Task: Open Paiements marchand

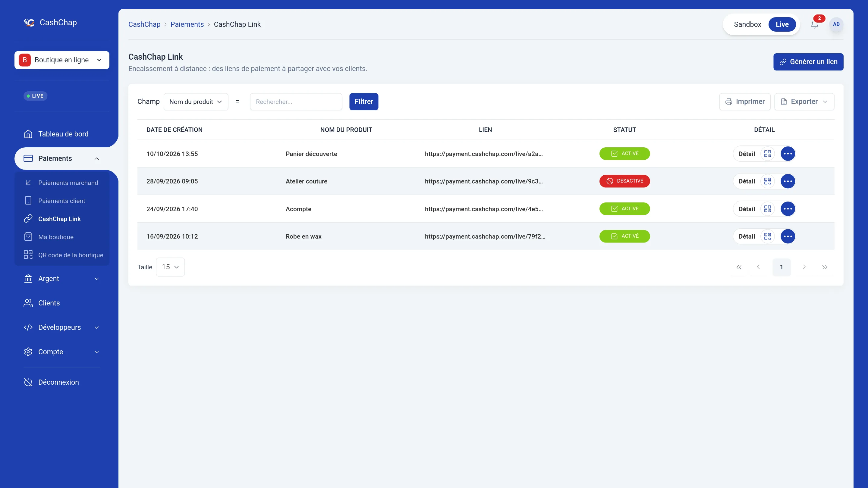Action: [62, 183]
